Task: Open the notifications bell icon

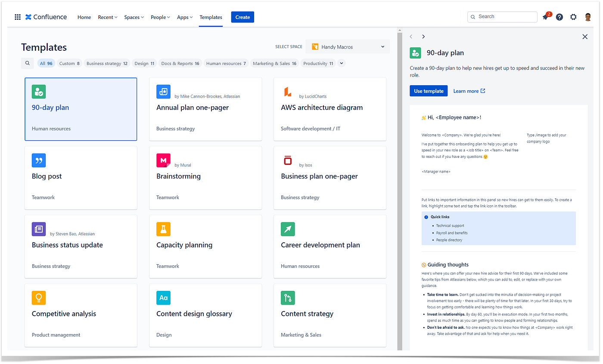Action: [x=546, y=17]
